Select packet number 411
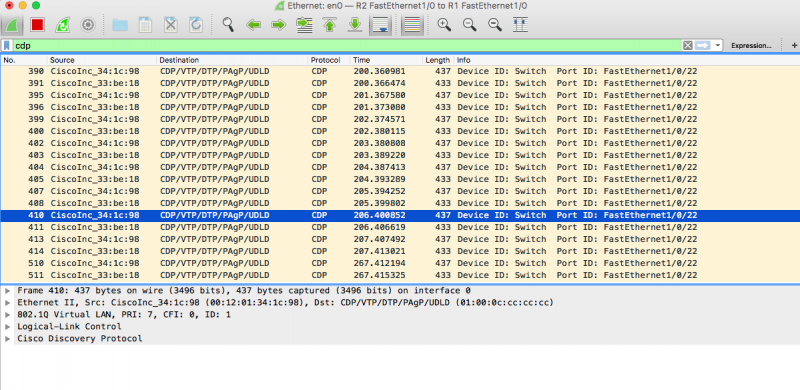Image resolution: width=800 pixels, height=390 pixels. (400, 227)
